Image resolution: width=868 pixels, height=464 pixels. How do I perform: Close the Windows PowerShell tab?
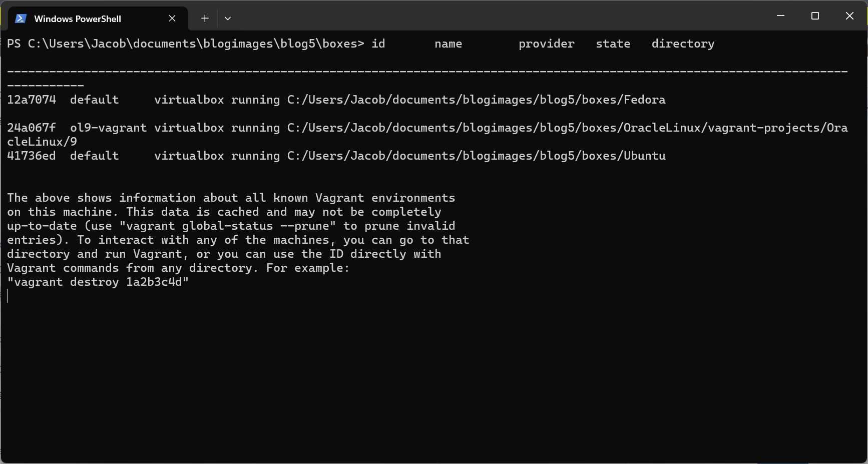pos(172,19)
